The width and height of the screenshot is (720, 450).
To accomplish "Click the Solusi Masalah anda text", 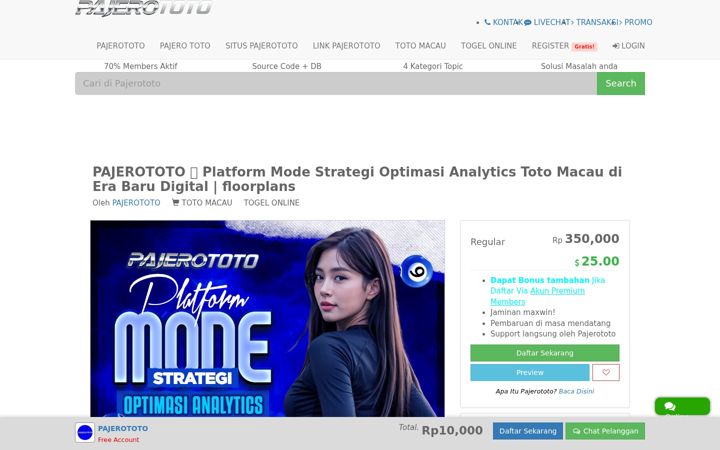I will click(579, 66).
